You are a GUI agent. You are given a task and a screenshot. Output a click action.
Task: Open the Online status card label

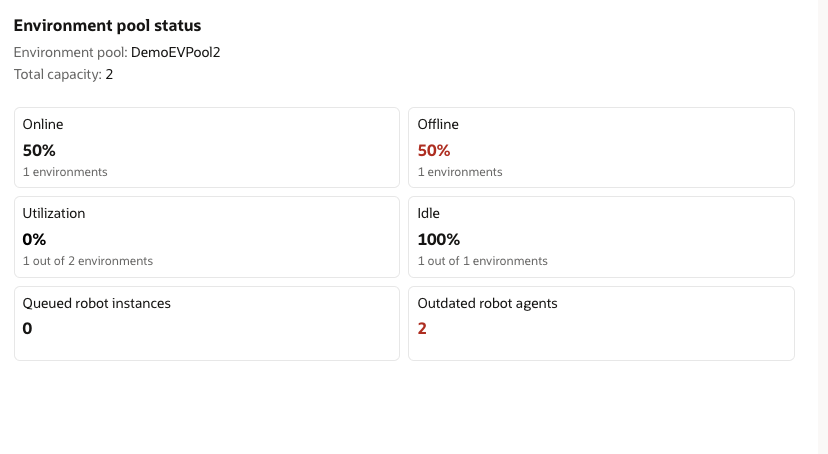pyautogui.click(x=43, y=125)
